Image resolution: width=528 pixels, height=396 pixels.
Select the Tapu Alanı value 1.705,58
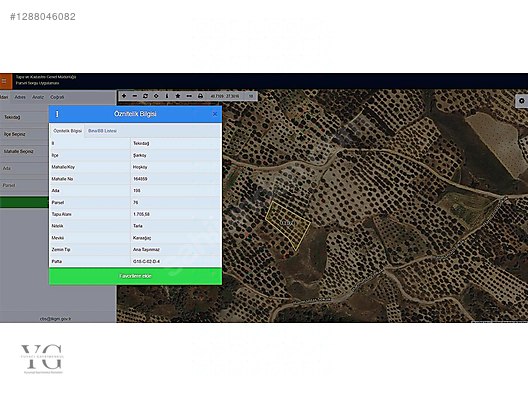coord(141,214)
